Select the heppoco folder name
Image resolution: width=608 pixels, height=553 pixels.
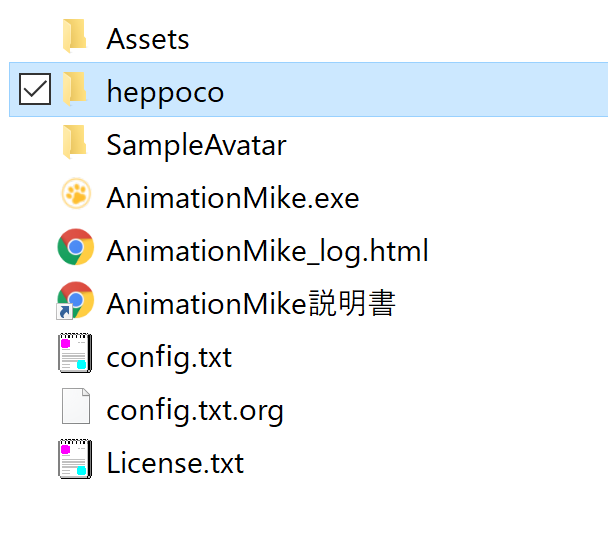(165, 93)
